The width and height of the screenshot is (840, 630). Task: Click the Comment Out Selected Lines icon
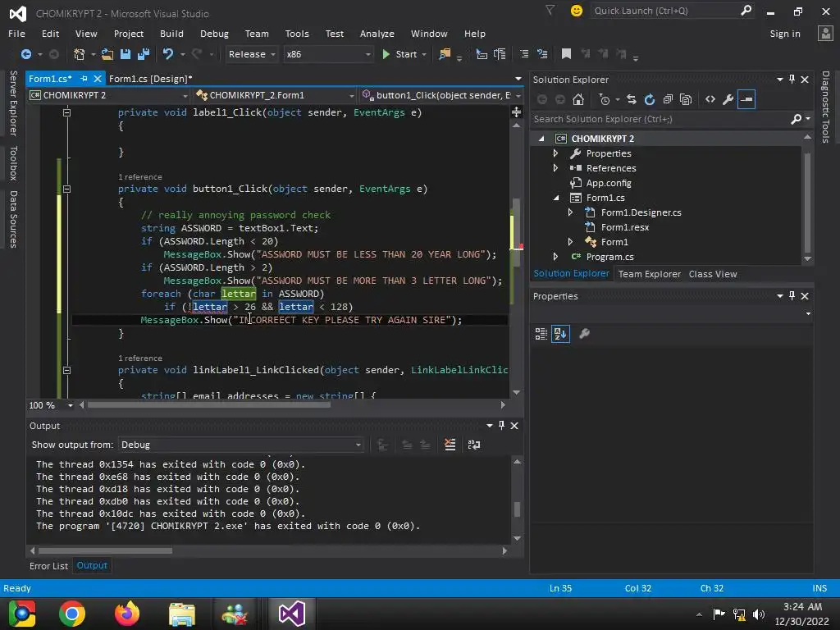(524, 54)
